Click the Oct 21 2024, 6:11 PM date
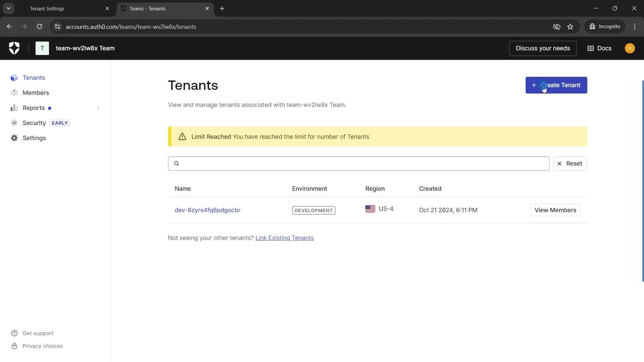The image size is (644, 362). [x=448, y=210]
